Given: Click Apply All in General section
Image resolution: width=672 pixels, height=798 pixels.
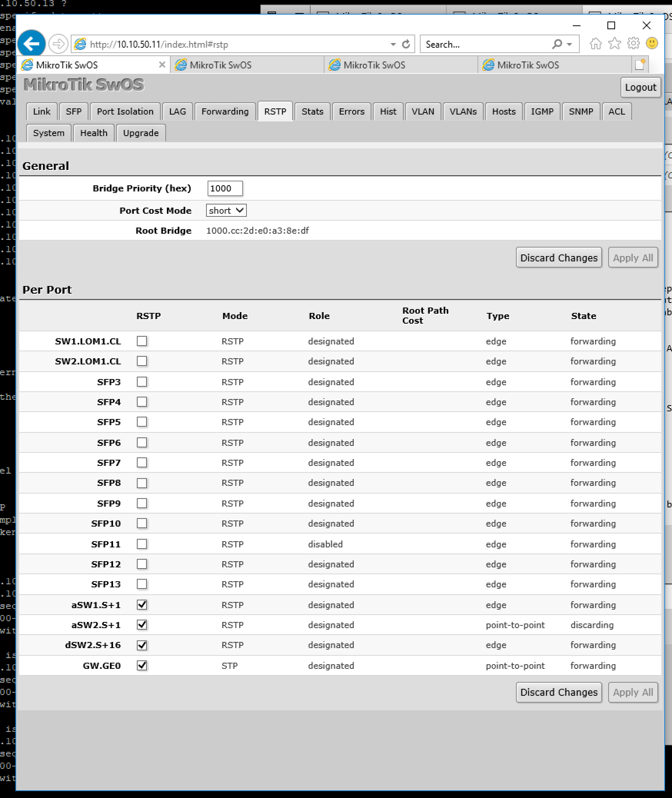Looking at the screenshot, I should (x=633, y=258).
